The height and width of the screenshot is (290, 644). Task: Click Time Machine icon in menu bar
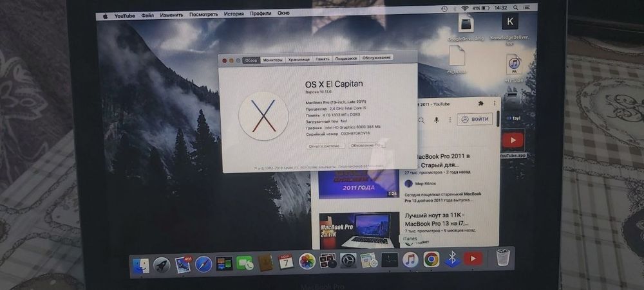444,8
